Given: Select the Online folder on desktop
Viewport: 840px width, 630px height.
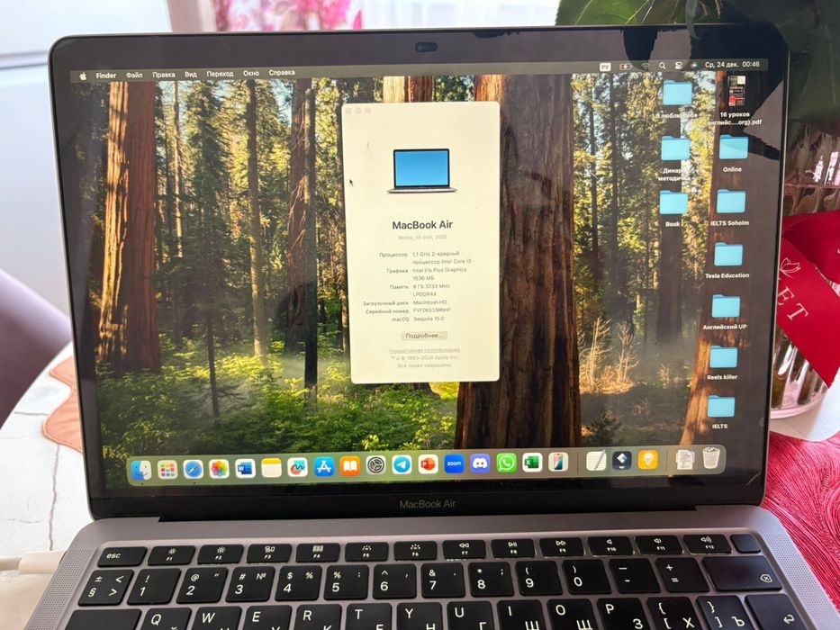Looking at the screenshot, I should point(732,154).
